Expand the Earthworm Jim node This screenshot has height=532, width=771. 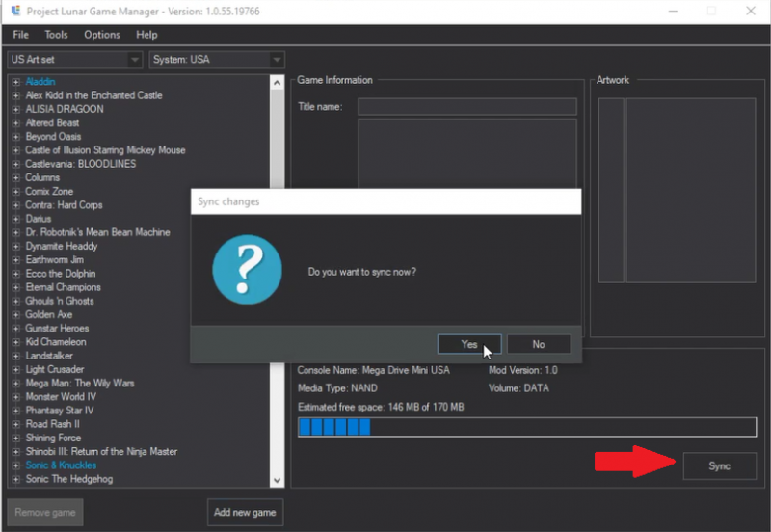pyautogui.click(x=15, y=260)
